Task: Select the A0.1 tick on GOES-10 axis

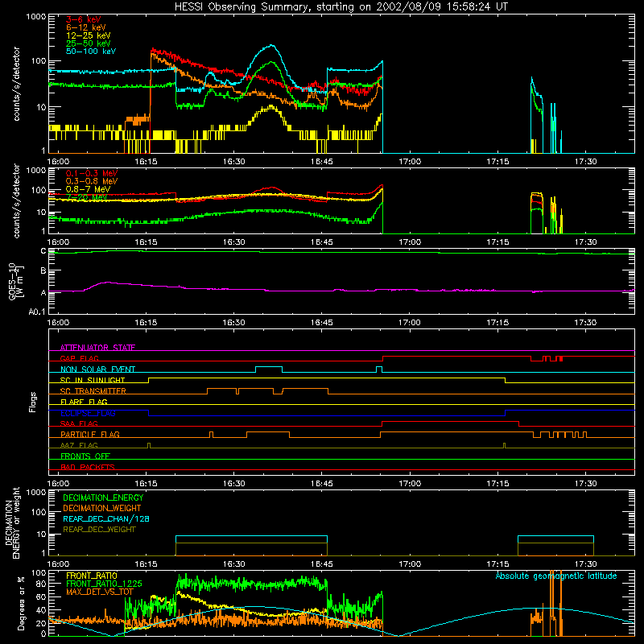Action: point(37,312)
